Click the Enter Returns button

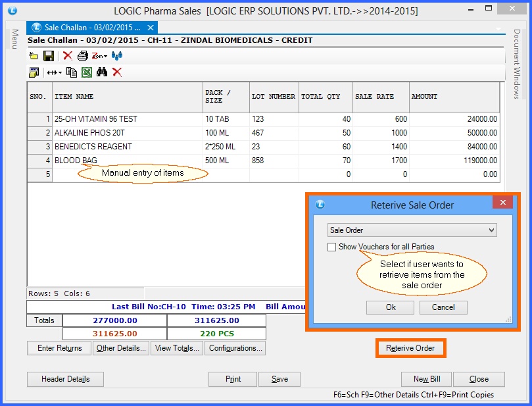59,348
